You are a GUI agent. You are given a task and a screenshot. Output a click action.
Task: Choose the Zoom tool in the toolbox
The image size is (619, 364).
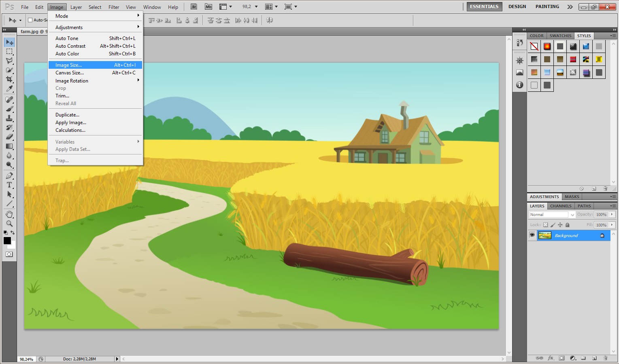(9, 223)
